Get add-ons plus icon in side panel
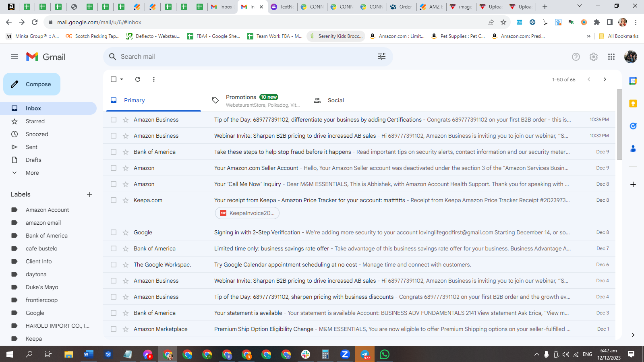Screen dimensions: 644x362 633,184
